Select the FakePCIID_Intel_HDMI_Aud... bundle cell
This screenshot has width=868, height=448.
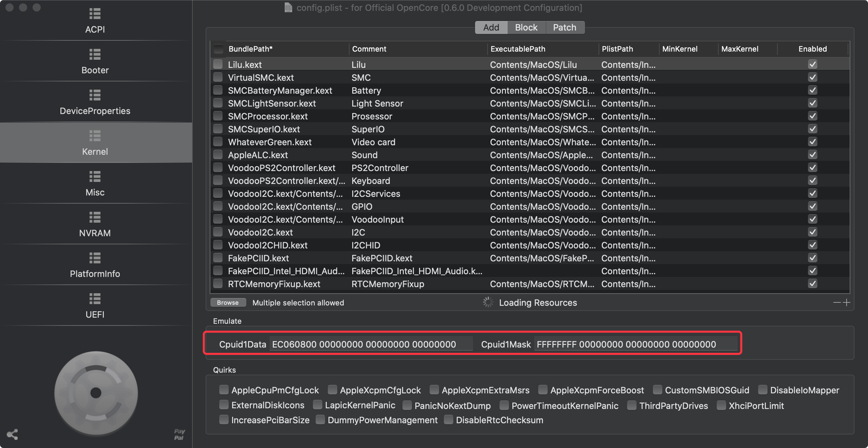click(x=286, y=271)
